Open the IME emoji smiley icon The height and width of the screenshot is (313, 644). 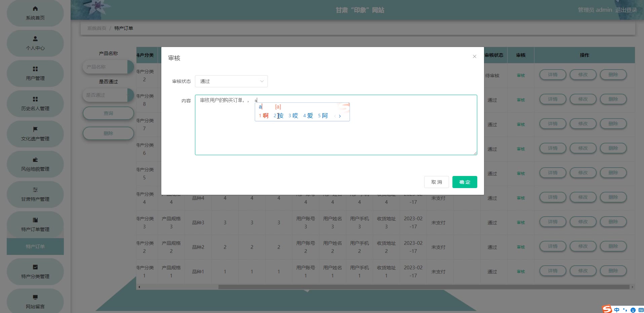633,310
